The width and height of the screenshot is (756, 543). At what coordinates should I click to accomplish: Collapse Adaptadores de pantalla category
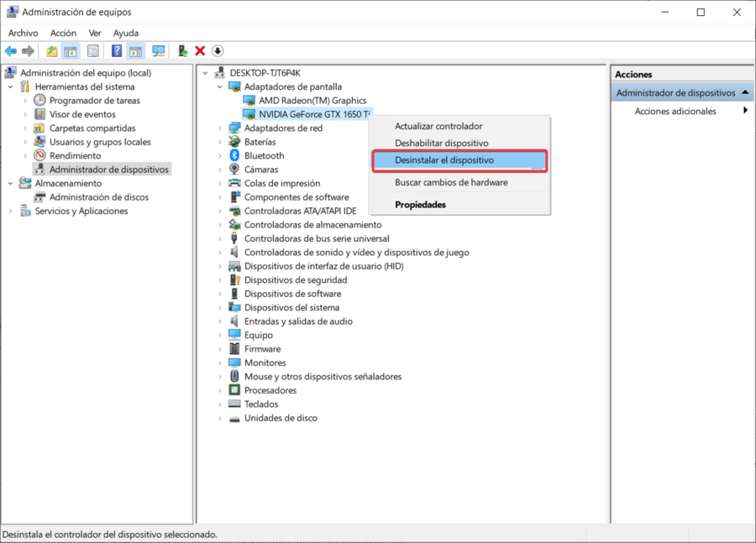pyautogui.click(x=220, y=86)
